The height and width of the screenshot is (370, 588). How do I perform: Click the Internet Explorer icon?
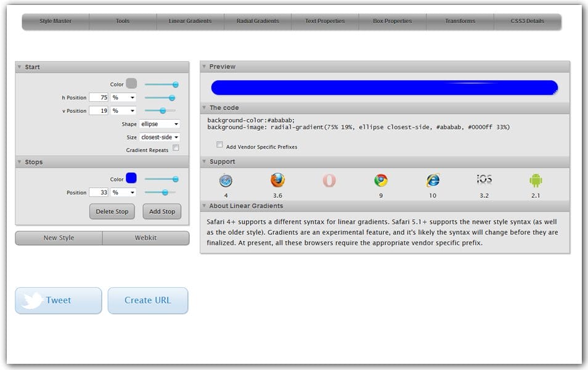point(433,181)
